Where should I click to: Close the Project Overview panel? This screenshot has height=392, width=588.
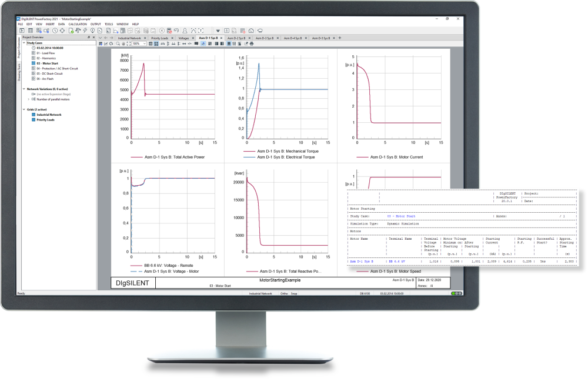[93, 37]
